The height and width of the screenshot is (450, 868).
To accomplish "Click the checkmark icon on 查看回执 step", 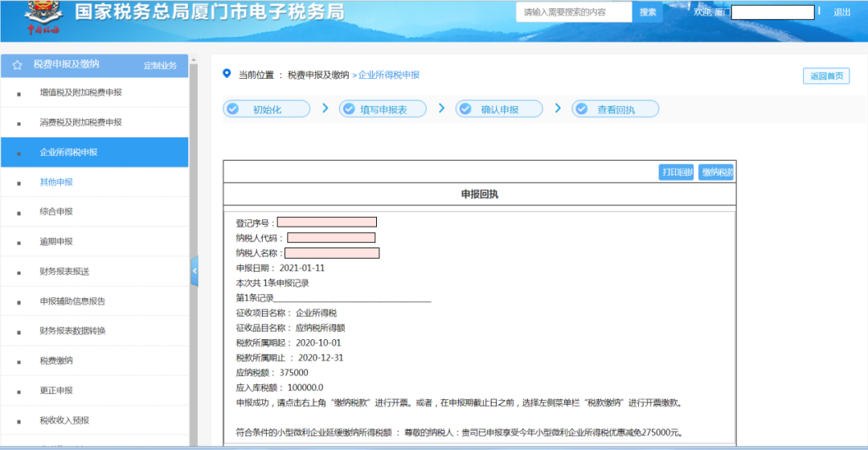I will pyautogui.click(x=582, y=109).
